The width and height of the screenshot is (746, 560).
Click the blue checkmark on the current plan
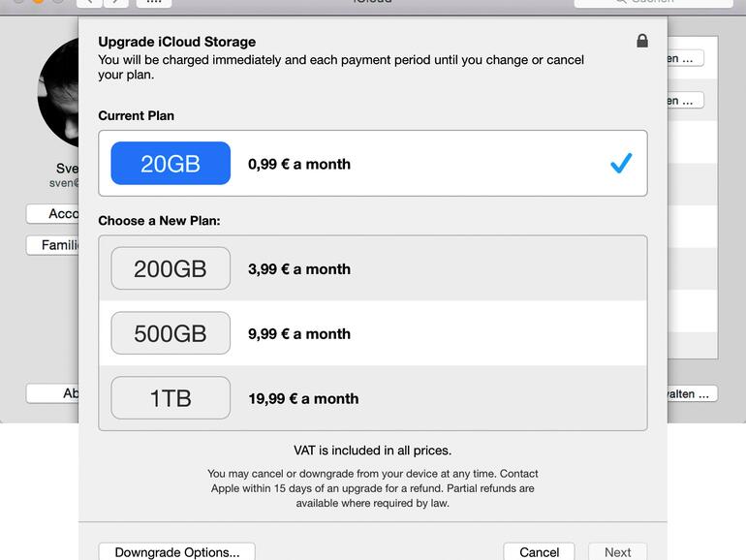click(x=621, y=164)
